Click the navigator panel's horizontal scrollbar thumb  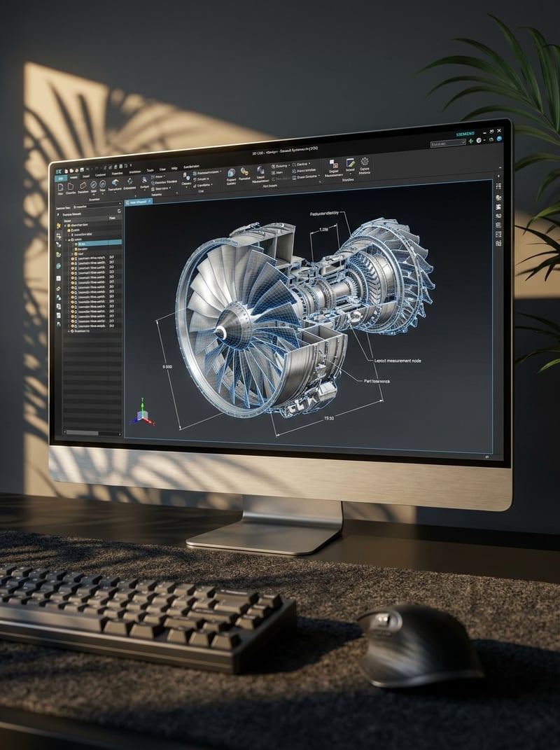click(x=83, y=433)
